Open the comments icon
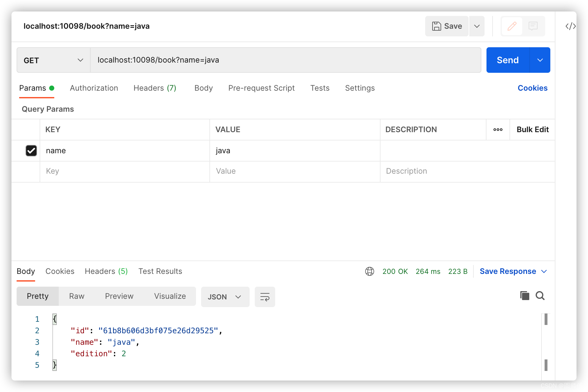 (533, 26)
